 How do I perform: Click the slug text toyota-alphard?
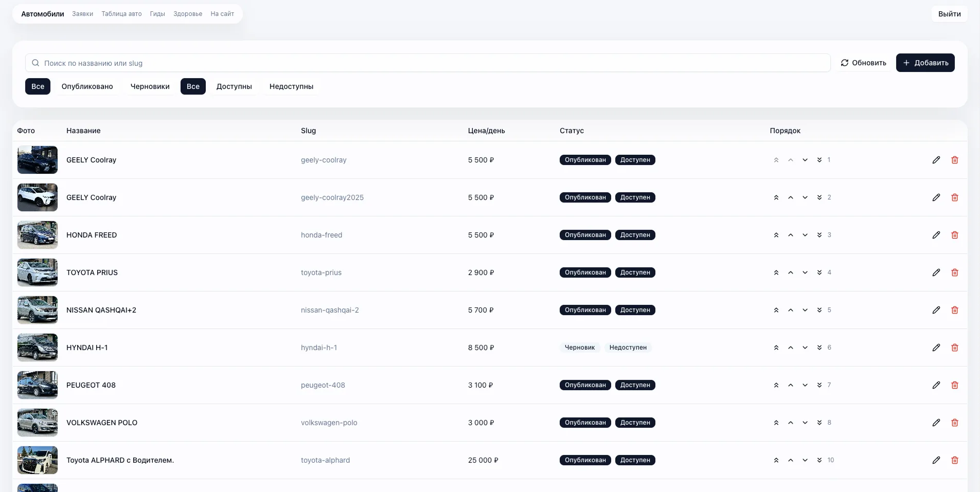coord(325,460)
